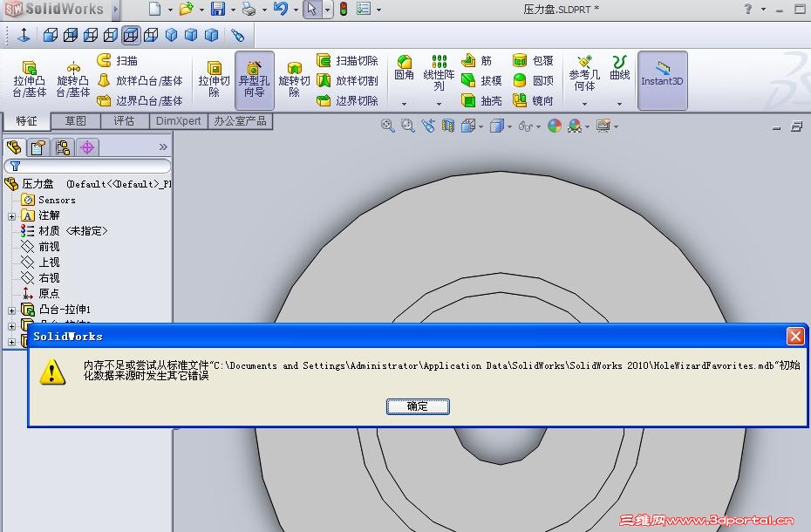Select the 筋 rib tool
The height and width of the screenshot is (532, 811).
click(476, 60)
